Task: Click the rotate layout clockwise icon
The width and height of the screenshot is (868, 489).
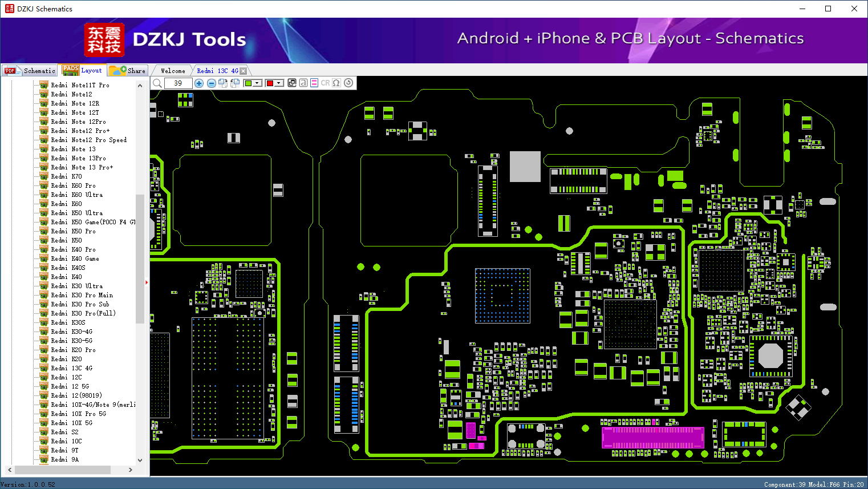Action: pos(223,83)
